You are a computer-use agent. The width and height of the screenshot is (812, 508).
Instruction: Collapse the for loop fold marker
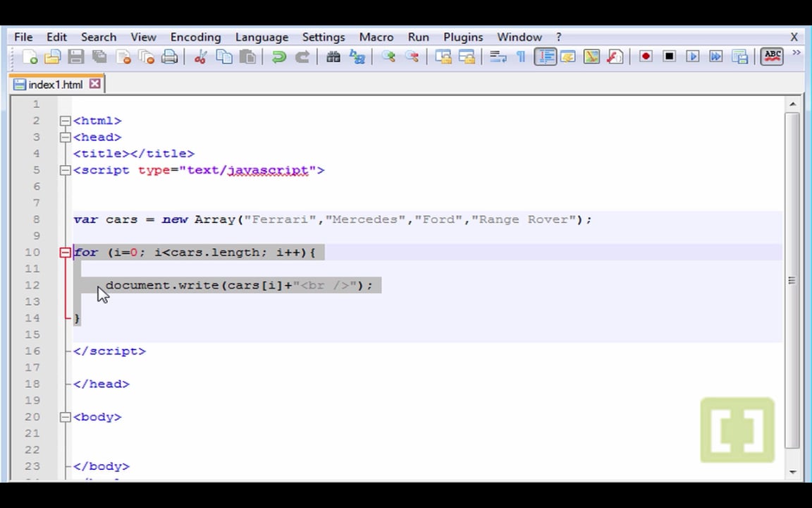(x=65, y=253)
